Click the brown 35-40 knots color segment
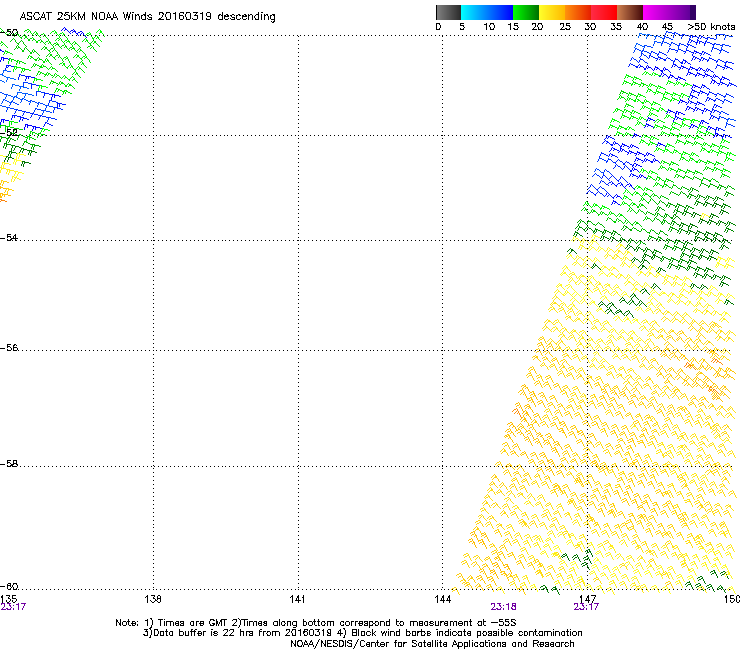The height and width of the screenshot is (650, 740). (x=630, y=12)
